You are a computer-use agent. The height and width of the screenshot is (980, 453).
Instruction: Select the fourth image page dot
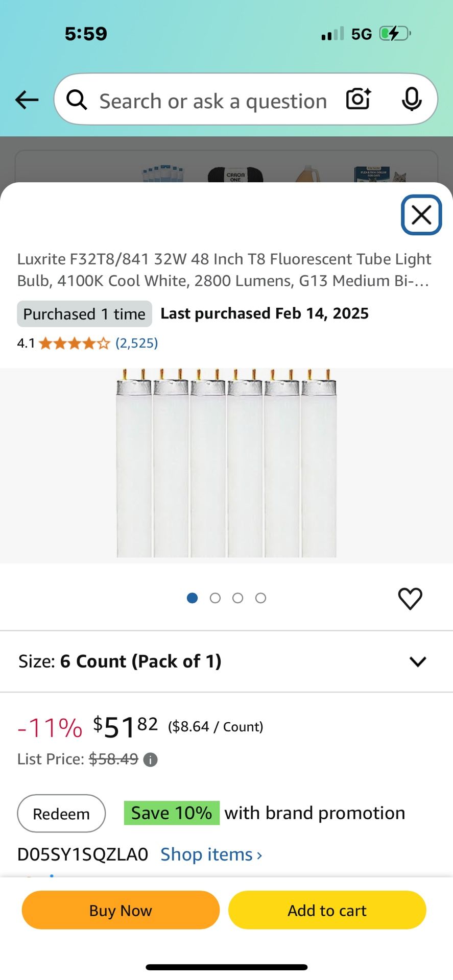260,598
